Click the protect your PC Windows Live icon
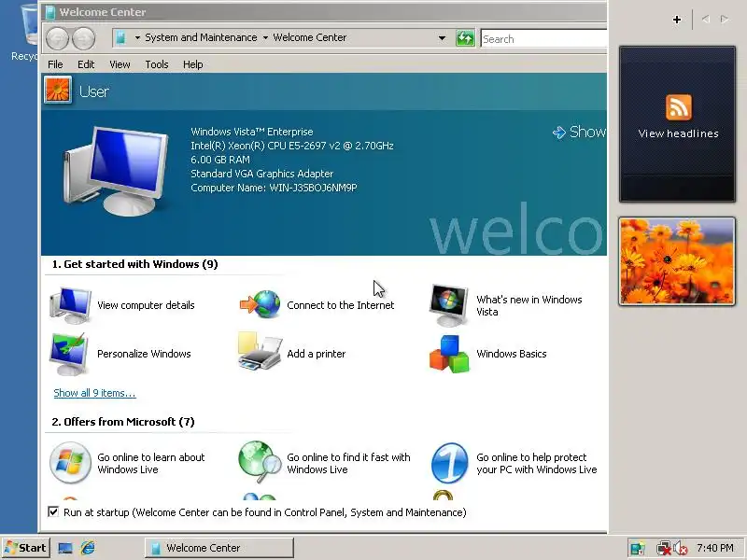Screen dimensions: 747x560 point(449,463)
